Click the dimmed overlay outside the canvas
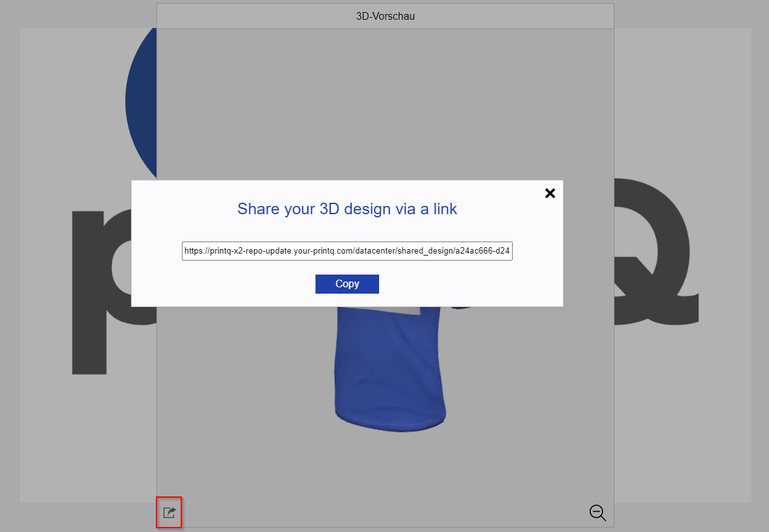 [x=760, y=267]
